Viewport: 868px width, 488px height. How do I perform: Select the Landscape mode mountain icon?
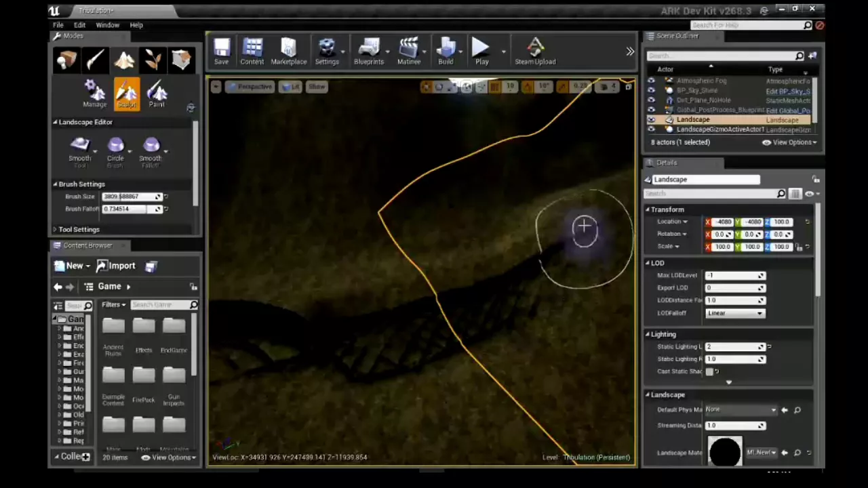124,60
